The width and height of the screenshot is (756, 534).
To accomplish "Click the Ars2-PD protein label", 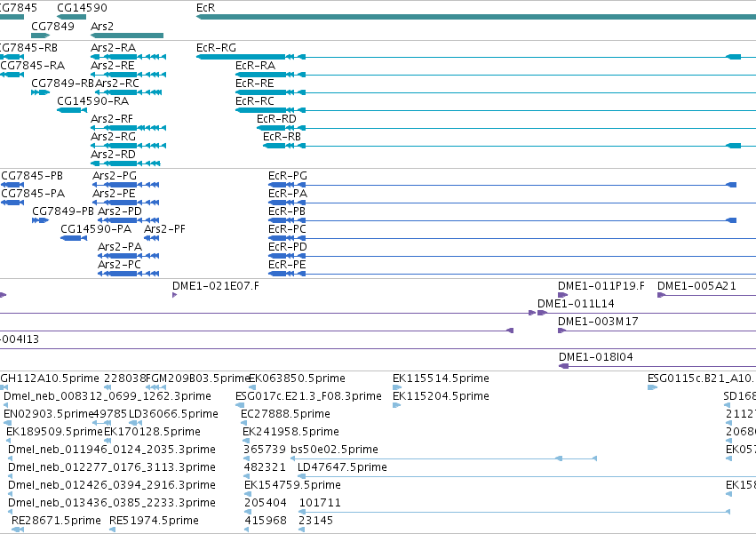I will [x=120, y=211].
